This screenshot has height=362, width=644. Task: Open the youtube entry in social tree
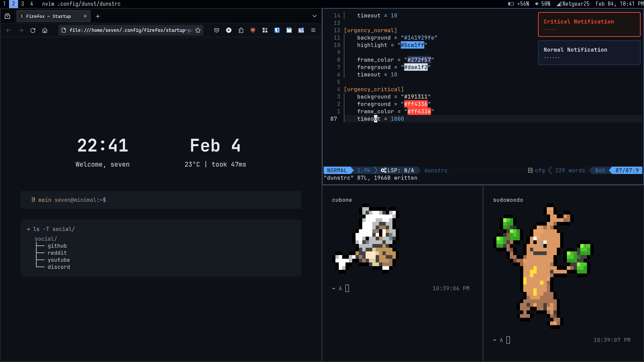click(x=59, y=260)
